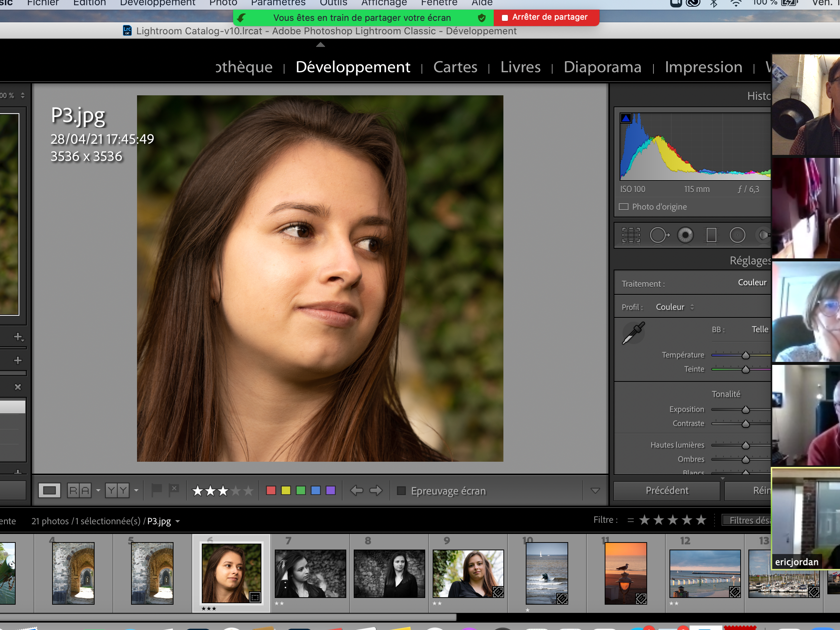Click the Réinitialiser button
The height and width of the screenshot is (630, 840).
coord(748,491)
